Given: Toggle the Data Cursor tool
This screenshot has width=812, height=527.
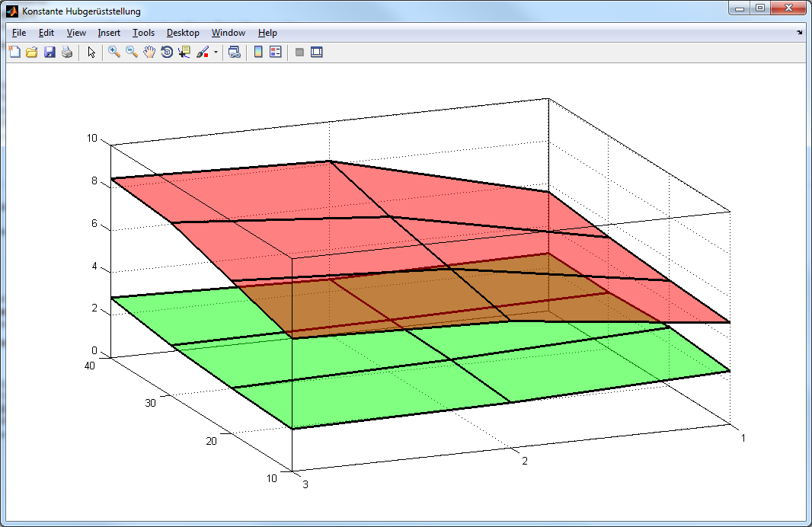Looking at the screenshot, I should coord(184,53).
